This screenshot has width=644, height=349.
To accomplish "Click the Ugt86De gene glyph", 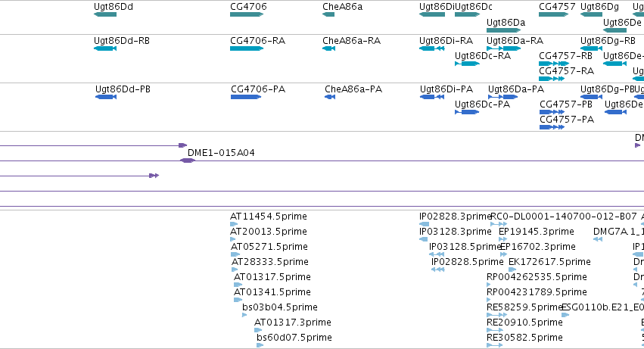I will 614,30.
